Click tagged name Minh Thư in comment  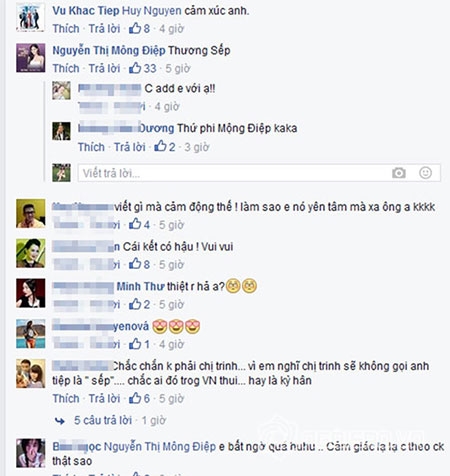click(x=140, y=286)
